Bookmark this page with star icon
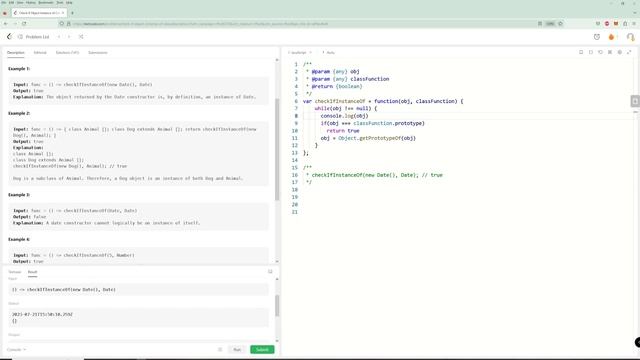The height and width of the screenshot is (360, 640). (560, 24)
